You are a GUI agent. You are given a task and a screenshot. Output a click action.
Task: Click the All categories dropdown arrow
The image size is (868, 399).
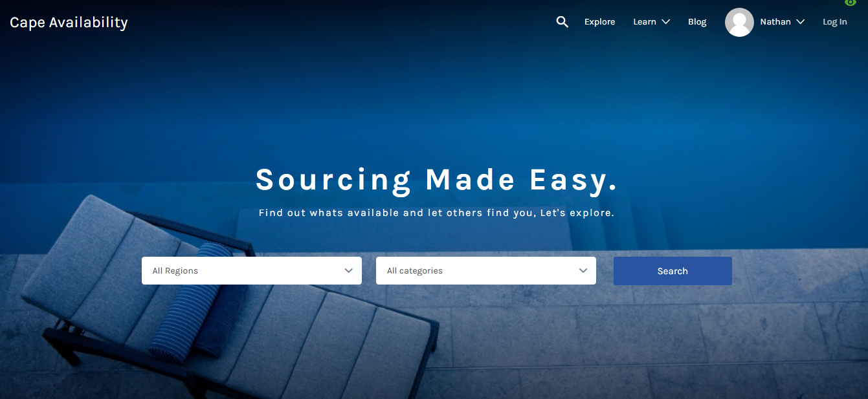click(x=583, y=271)
